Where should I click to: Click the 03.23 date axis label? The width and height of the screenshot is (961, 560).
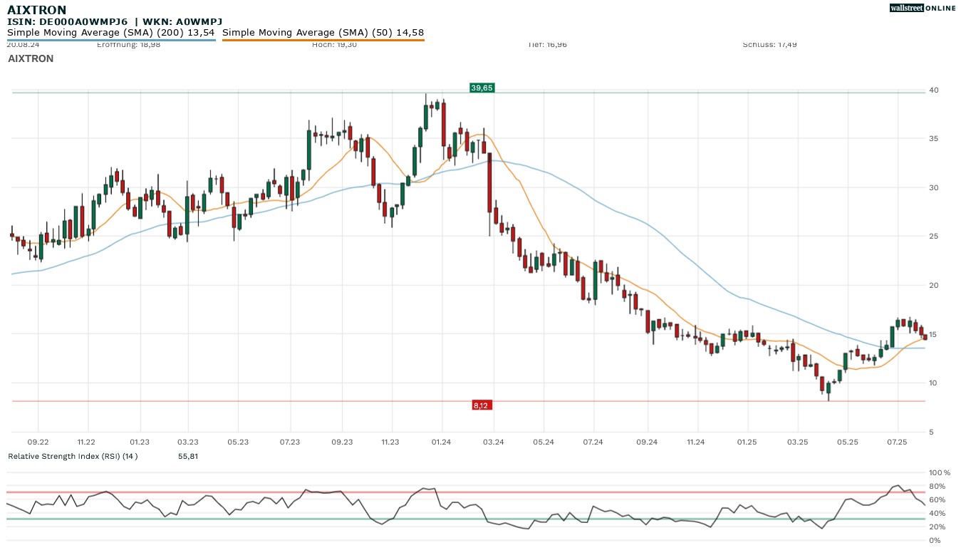tap(188, 442)
